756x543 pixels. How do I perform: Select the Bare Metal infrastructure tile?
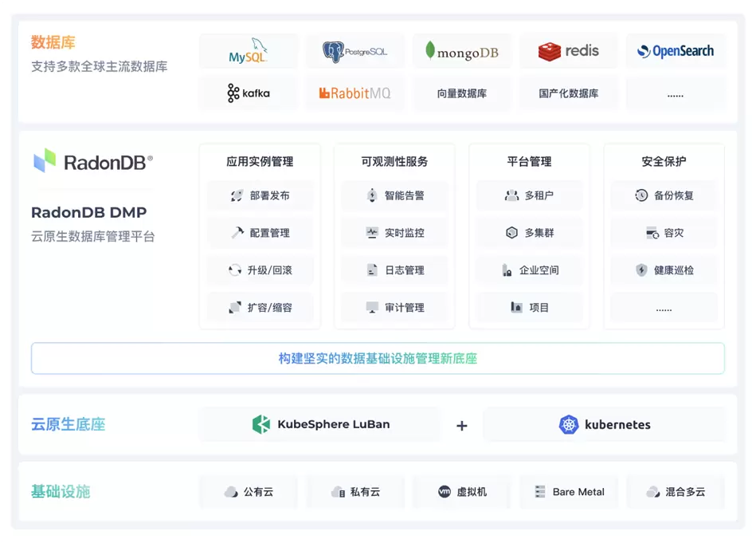568,492
